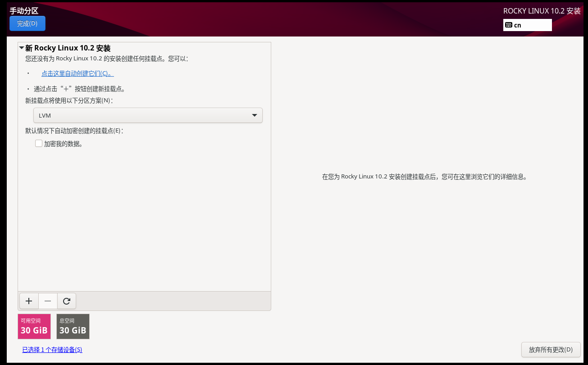This screenshot has width=588, height=365.
Task: Click the 完成(D) done button
Action: click(27, 23)
